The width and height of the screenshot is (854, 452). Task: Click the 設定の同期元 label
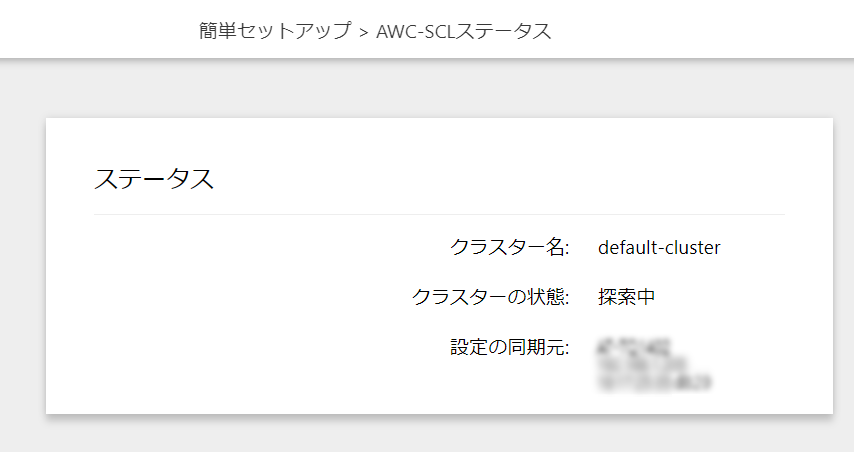[509, 347]
